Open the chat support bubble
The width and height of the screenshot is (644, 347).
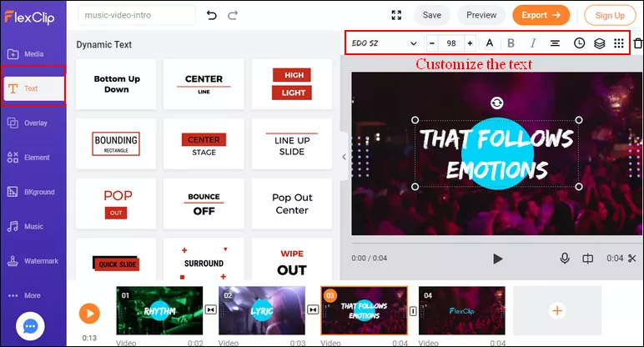[x=30, y=326]
